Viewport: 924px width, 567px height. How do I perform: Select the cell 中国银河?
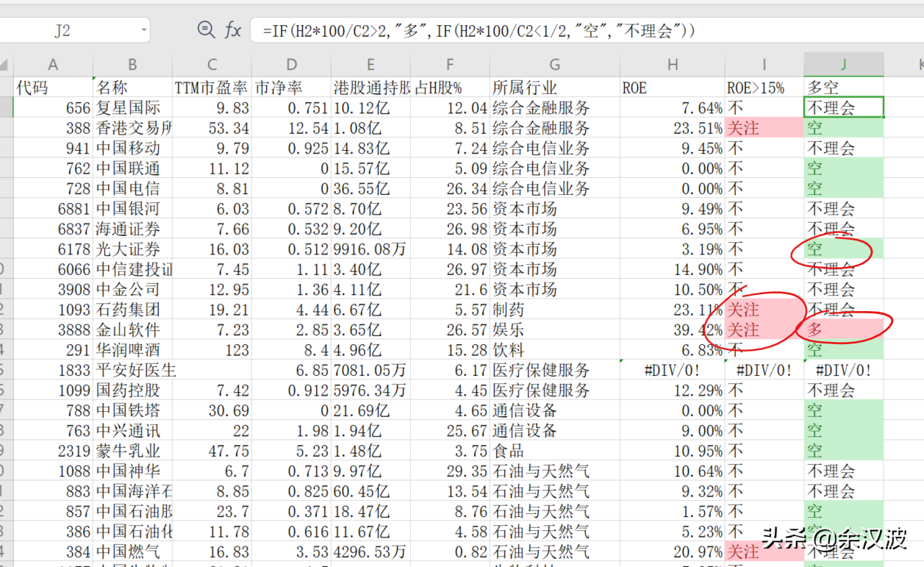[133, 209]
